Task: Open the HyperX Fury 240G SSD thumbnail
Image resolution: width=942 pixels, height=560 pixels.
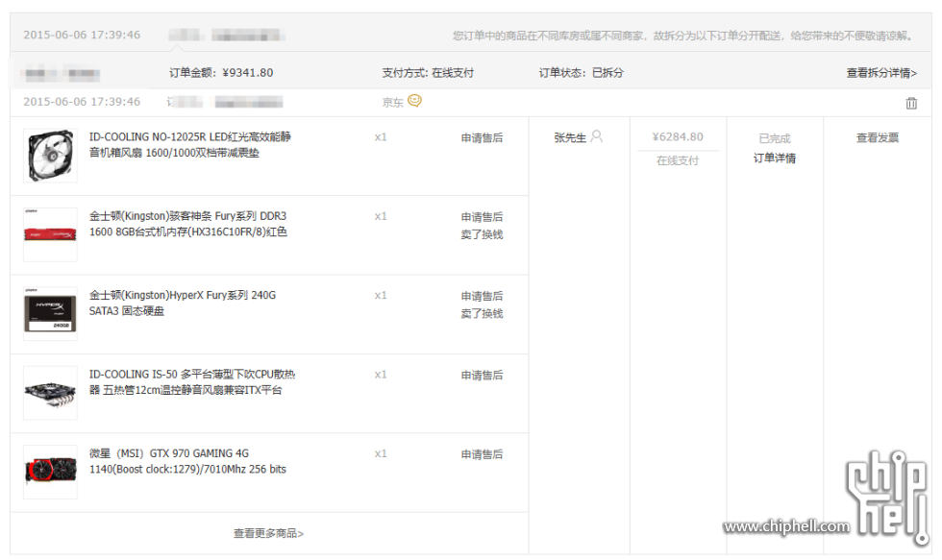Action: pos(50,314)
